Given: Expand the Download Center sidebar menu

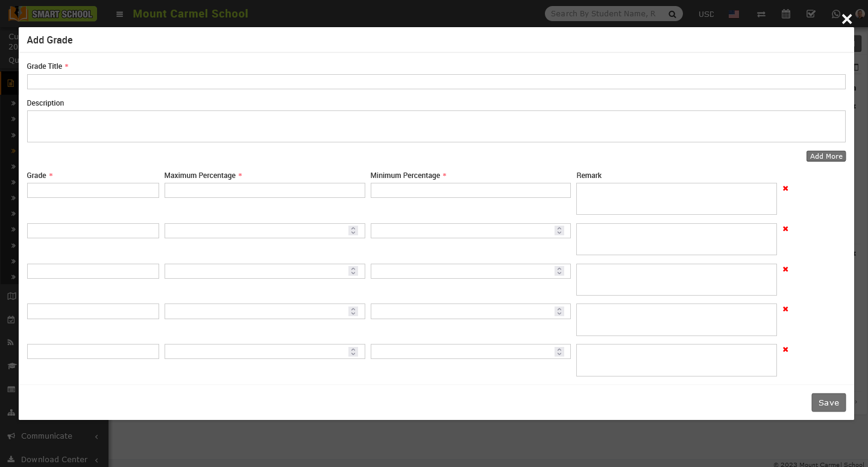Looking at the screenshot, I should point(54,459).
